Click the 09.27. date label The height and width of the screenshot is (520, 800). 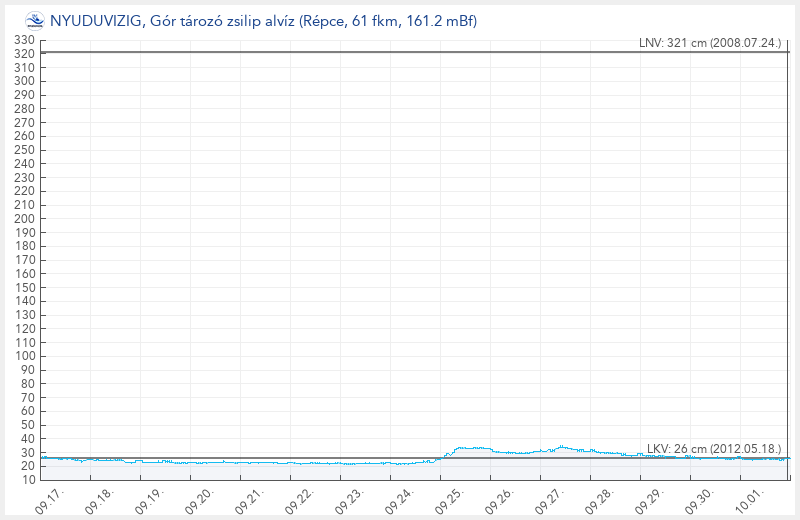point(549,499)
